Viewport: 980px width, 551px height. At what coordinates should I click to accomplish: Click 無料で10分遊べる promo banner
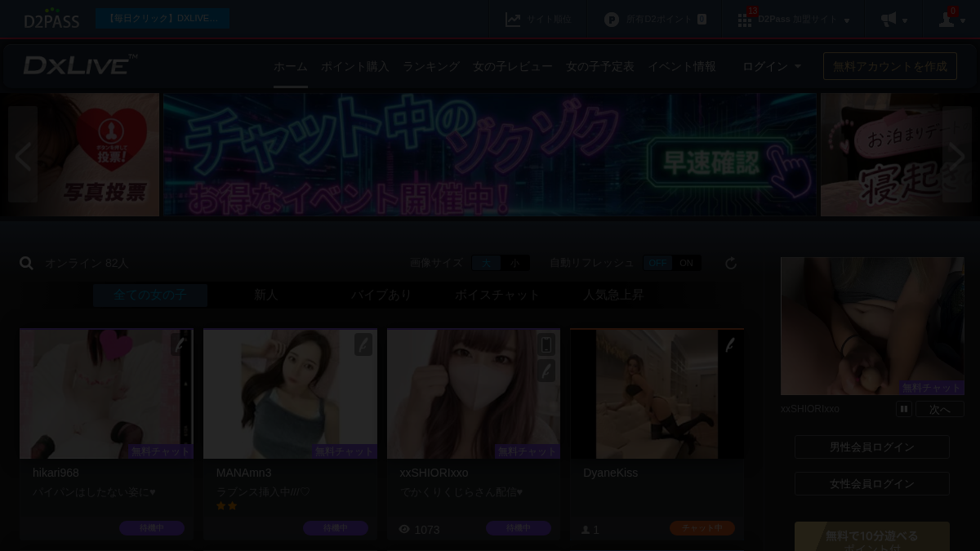pyautogui.click(x=872, y=536)
